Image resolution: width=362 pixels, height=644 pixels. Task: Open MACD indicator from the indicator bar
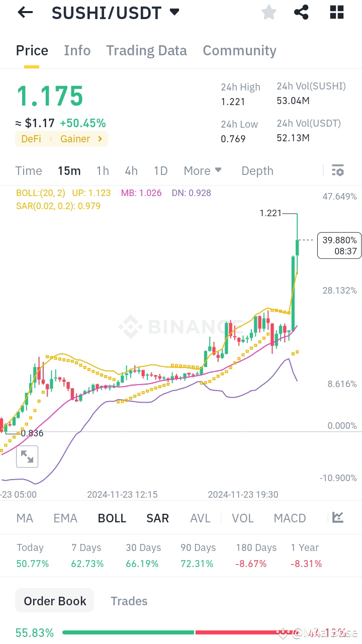point(290,518)
